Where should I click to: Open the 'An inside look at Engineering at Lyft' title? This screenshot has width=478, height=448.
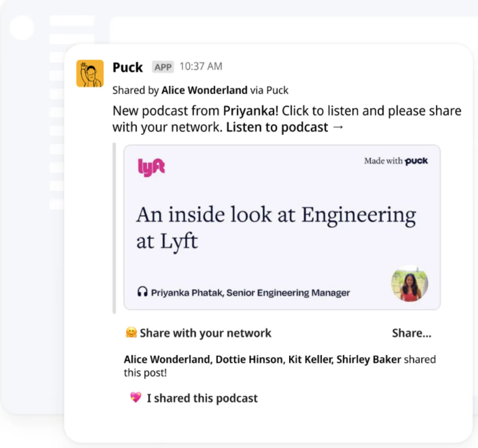click(276, 228)
